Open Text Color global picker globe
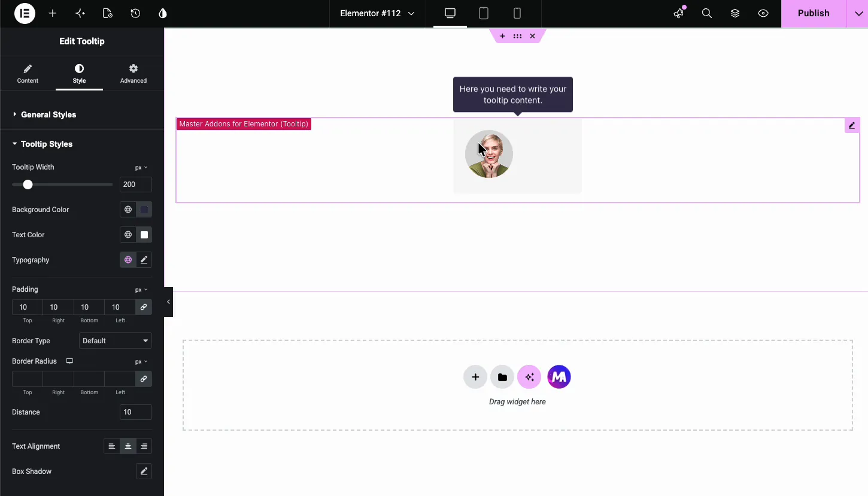The image size is (868, 496). click(x=128, y=235)
